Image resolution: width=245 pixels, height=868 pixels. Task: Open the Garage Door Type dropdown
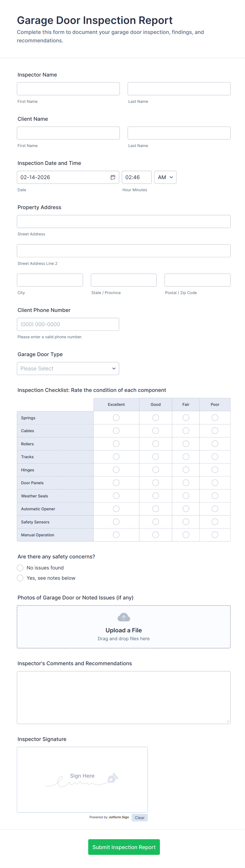tap(68, 369)
